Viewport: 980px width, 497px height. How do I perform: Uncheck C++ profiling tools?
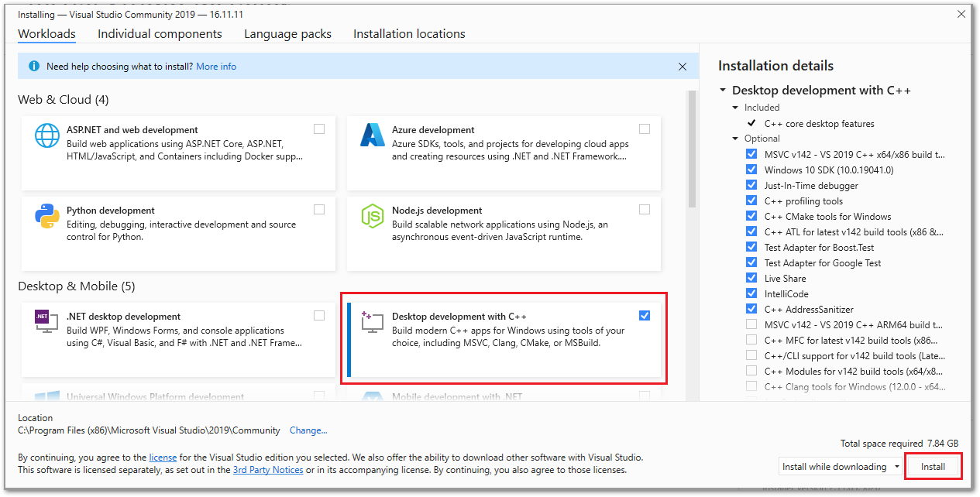click(751, 201)
